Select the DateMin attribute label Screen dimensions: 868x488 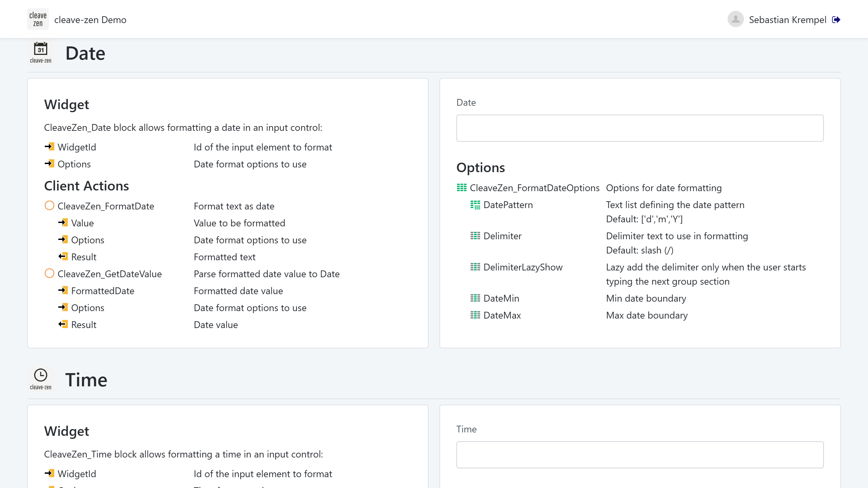[x=501, y=298]
